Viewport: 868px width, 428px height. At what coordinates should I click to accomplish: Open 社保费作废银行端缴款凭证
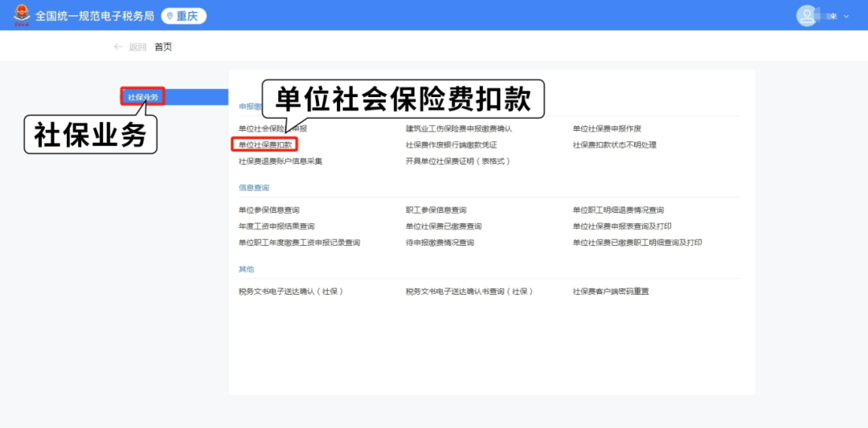point(451,145)
